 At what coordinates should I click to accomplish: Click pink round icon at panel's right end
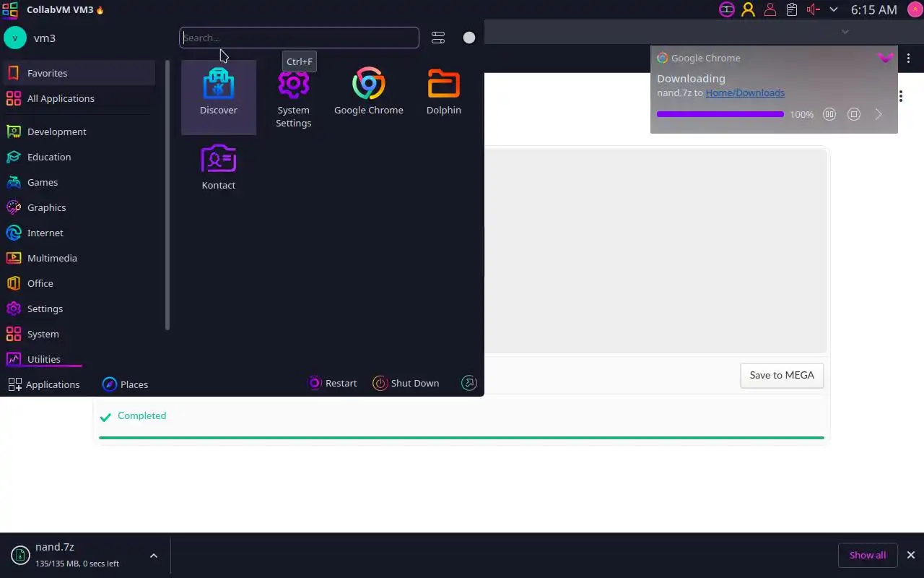(914, 9)
